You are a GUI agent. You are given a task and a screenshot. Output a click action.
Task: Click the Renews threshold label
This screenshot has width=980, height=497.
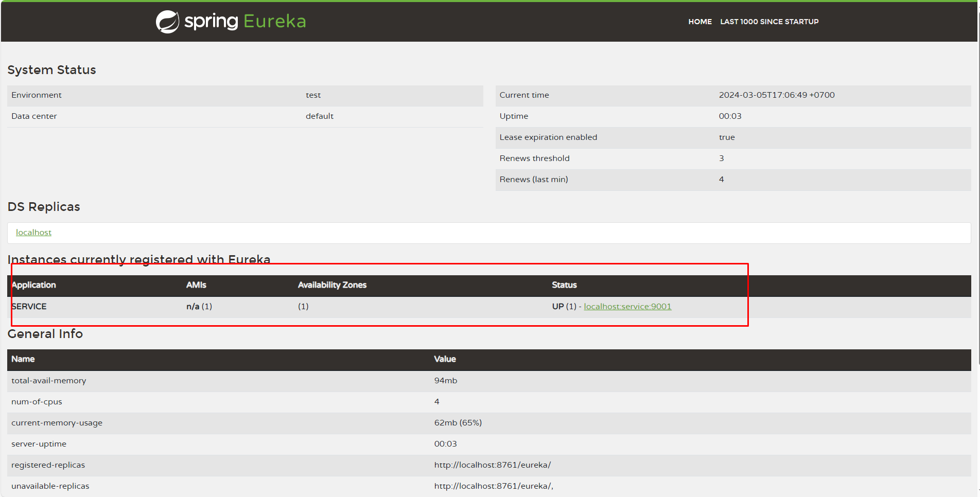(x=534, y=158)
